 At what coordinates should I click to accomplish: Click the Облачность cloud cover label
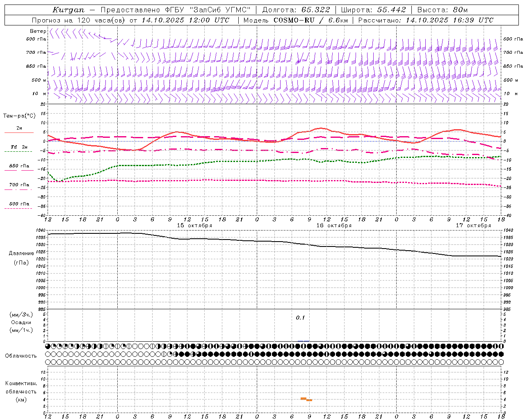pyautogui.click(x=21, y=356)
